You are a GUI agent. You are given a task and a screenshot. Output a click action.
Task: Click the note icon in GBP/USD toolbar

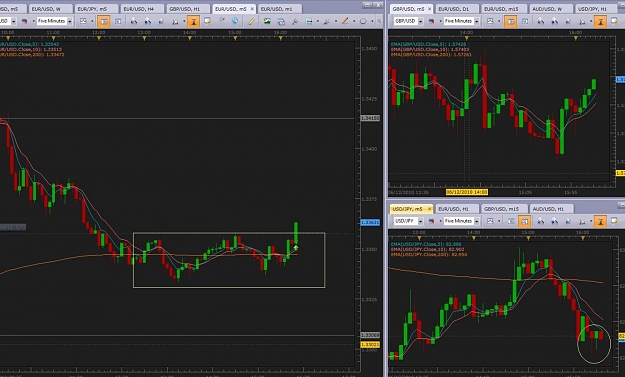pos(614,21)
